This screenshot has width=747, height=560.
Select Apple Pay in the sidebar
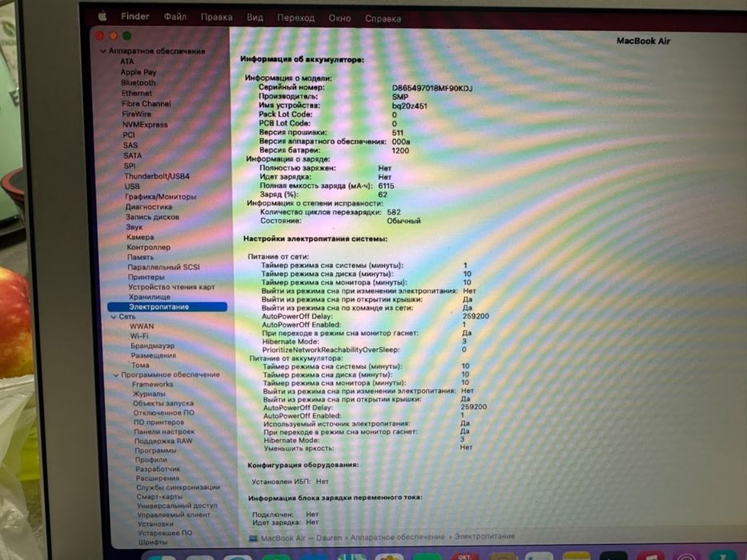point(139,72)
